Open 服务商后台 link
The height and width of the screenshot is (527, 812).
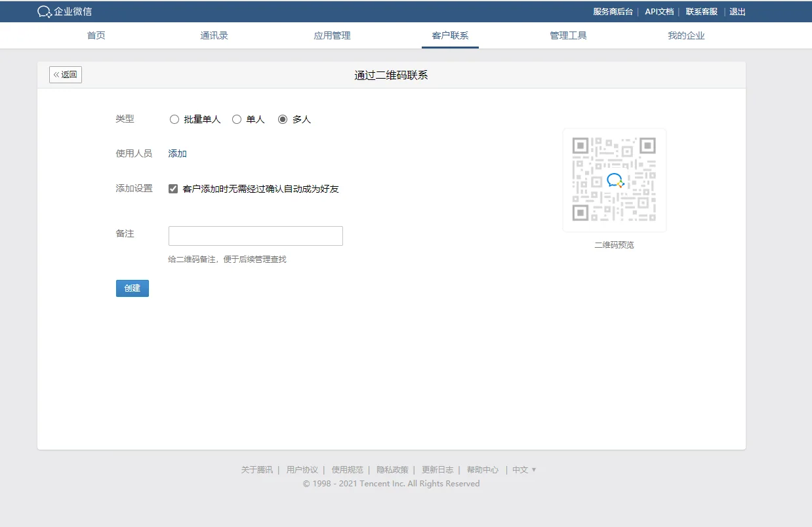coord(613,12)
